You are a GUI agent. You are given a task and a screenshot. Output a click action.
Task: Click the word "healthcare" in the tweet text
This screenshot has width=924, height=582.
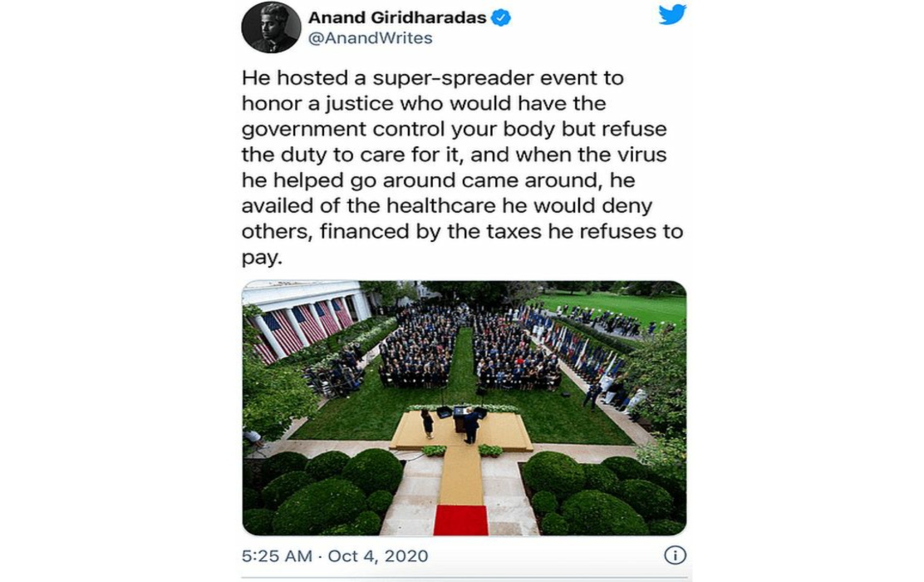[440, 206]
